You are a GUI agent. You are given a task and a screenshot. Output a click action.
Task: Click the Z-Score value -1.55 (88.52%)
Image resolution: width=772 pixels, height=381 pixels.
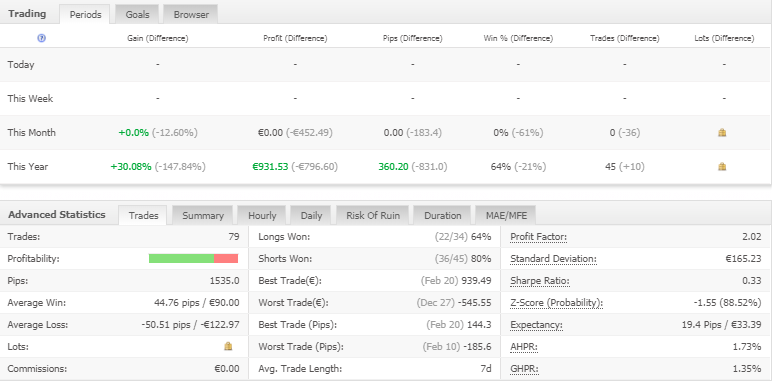(x=727, y=303)
